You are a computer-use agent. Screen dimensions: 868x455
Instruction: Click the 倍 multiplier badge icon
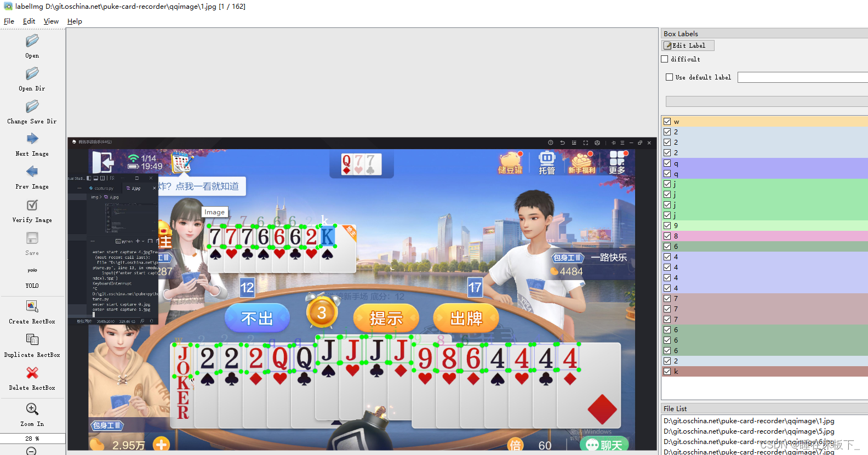click(x=515, y=445)
